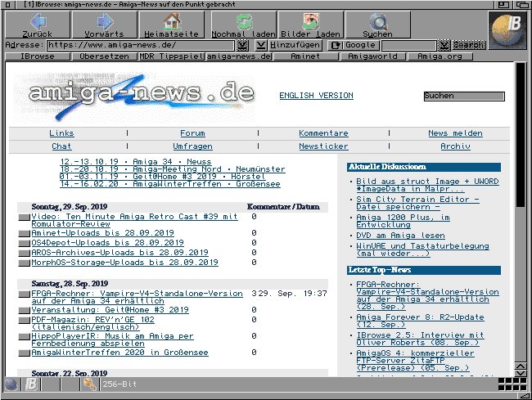
Task: Click the key security icon in status bar
Action: [89, 384]
